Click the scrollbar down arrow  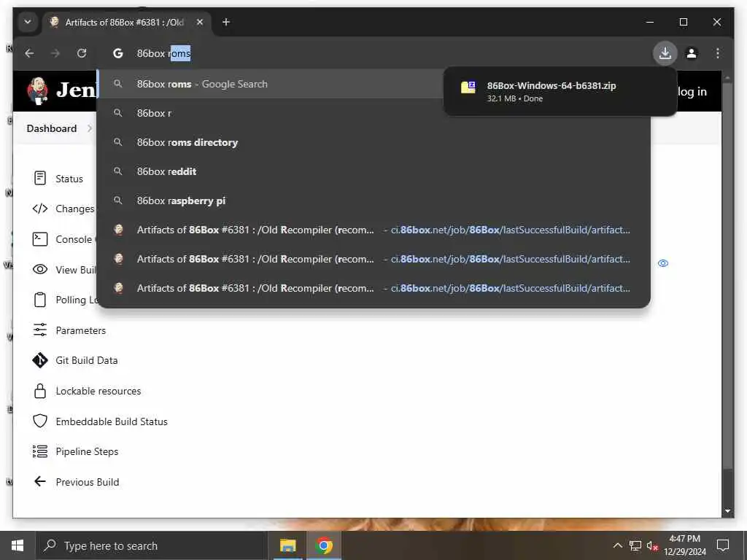pyautogui.click(x=727, y=511)
